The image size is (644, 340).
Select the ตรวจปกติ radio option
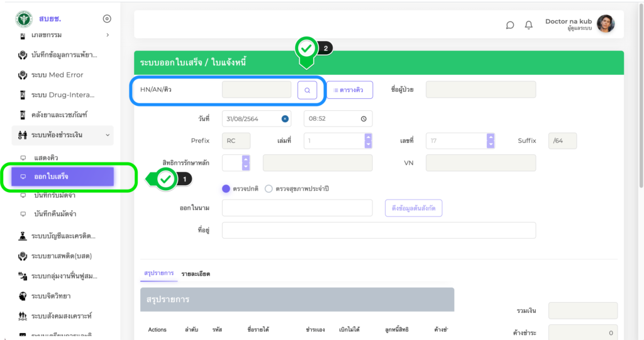[226, 188]
